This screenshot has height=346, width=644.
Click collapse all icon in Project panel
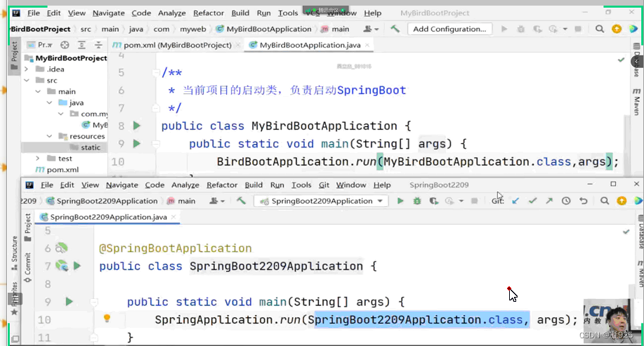98,45
